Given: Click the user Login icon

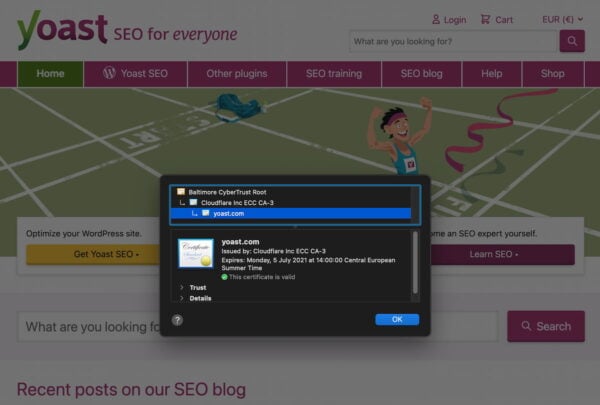Looking at the screenshot, I should click(436, 19).
